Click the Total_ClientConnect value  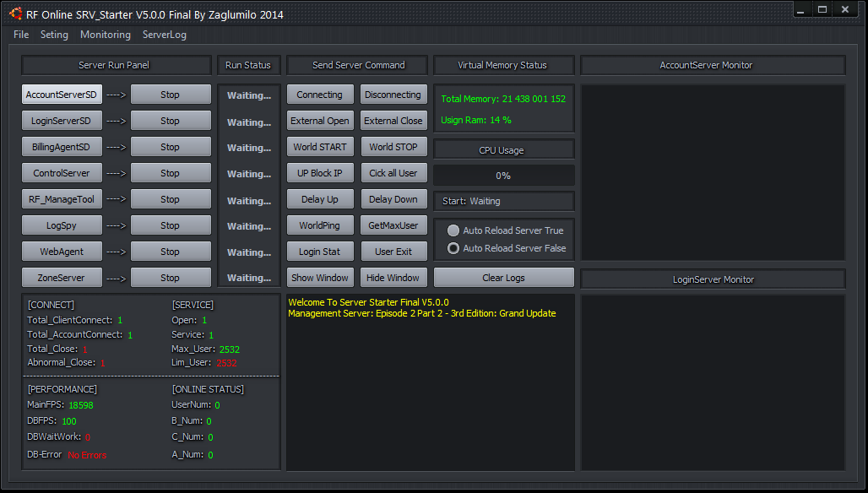click(x=120, y=321)
